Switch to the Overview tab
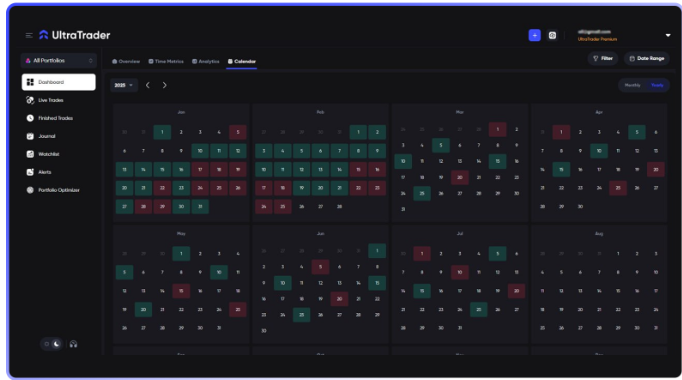This screenshot has height=380, width=682. coord(126,61)
